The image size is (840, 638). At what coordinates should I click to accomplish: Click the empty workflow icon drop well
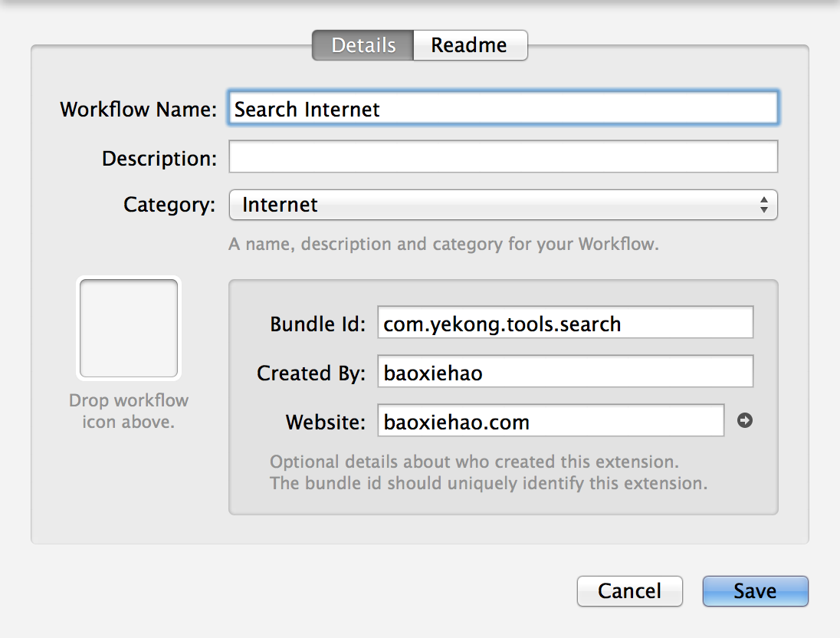point(129,328)
